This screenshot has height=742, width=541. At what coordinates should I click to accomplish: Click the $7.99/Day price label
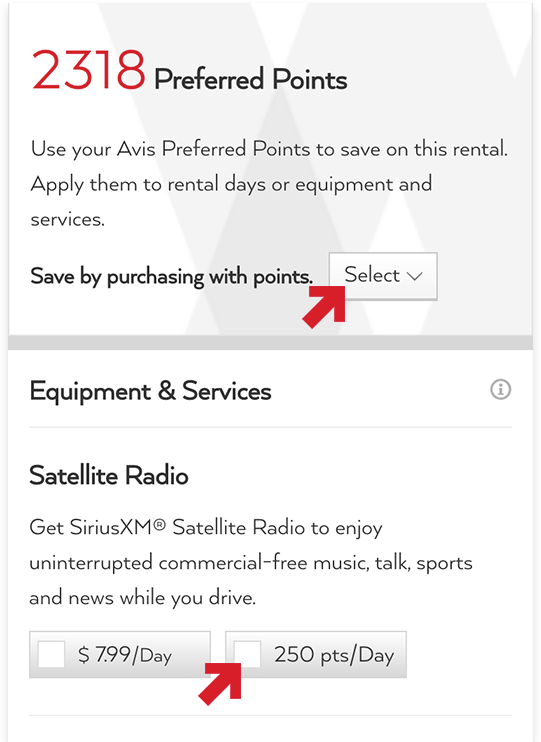tap(124, 655)
